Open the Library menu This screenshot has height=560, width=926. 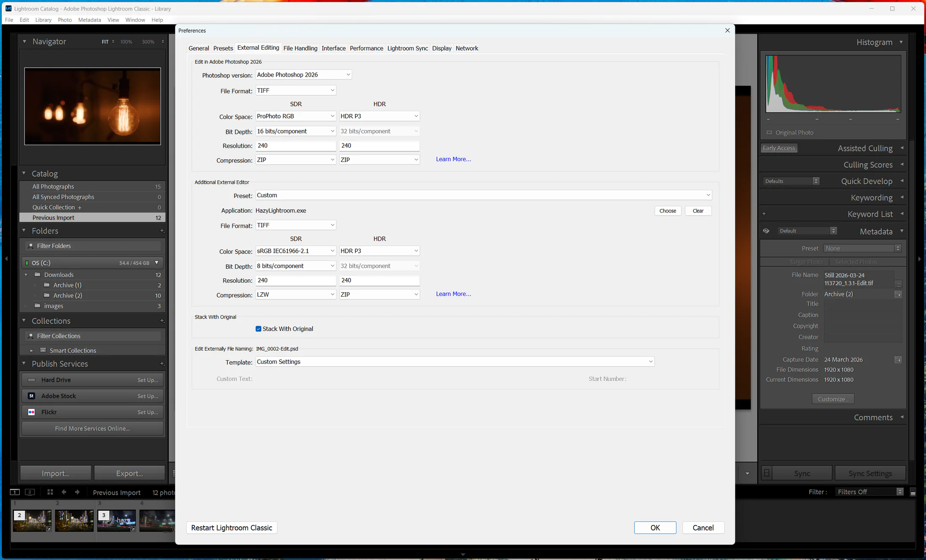pyautogui.click(x=43, y=20)
